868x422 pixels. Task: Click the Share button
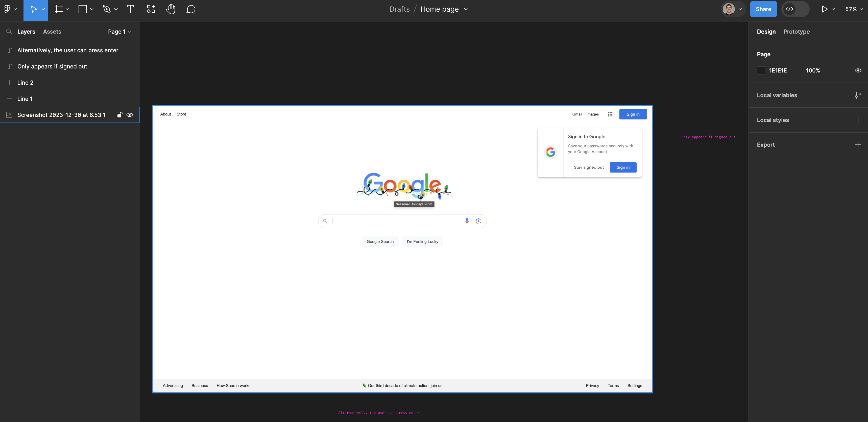(763, 9)
